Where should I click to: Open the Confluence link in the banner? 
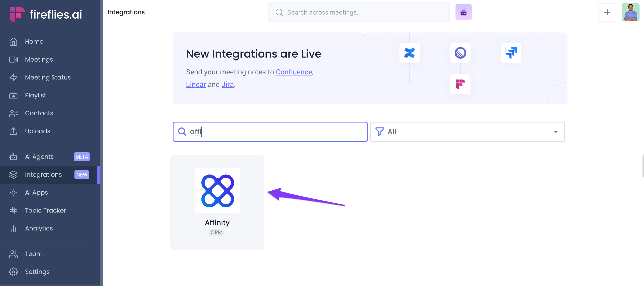(294, 72)
